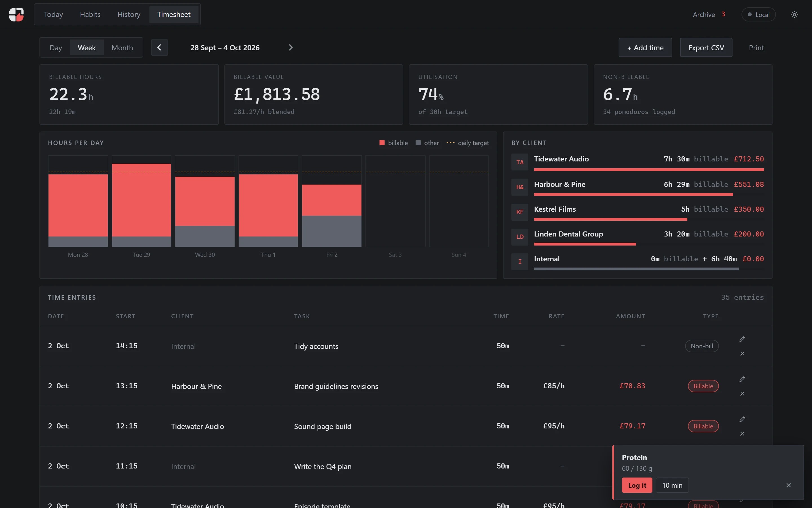This screenshot has height=508, width=812.
Task: Click the + Add time button
Action: [x=645, y=47]
